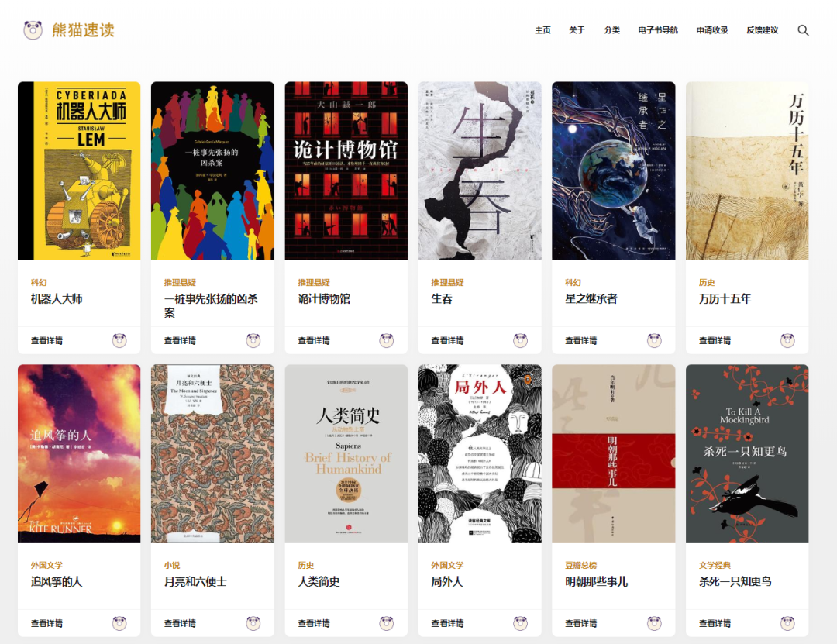Open the search magnifier icon
This screenshot has height=644, width=837.
coord(803,30)
